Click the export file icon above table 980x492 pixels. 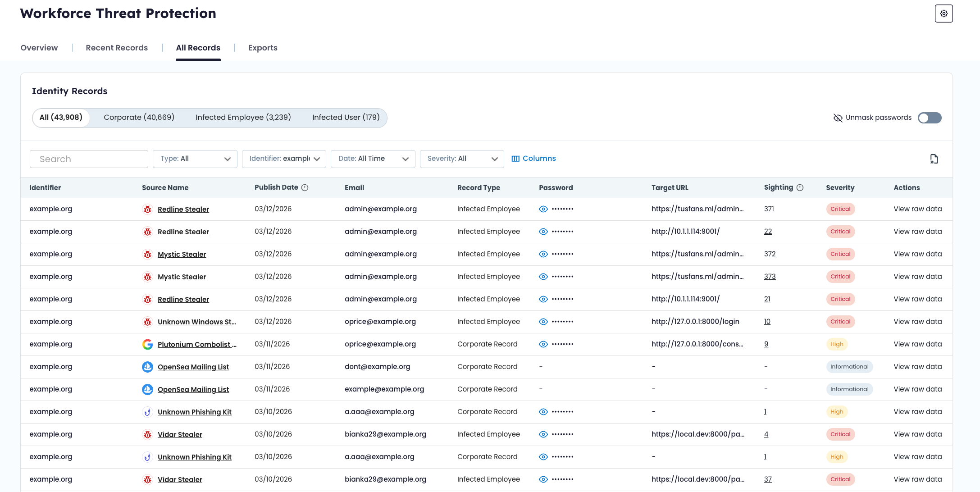(x=934, y=159)
